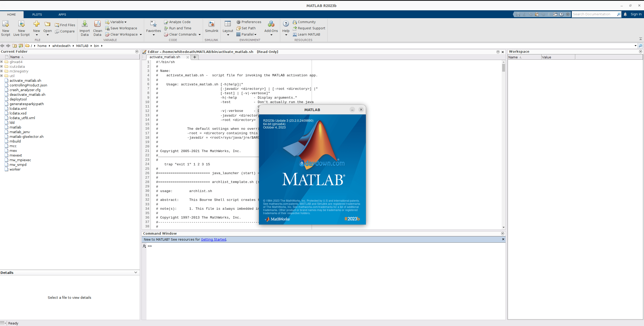Screen dimensions: 644x326
Task: Select the activate_matlab.sh editor tab
Action: coord(165,57)
